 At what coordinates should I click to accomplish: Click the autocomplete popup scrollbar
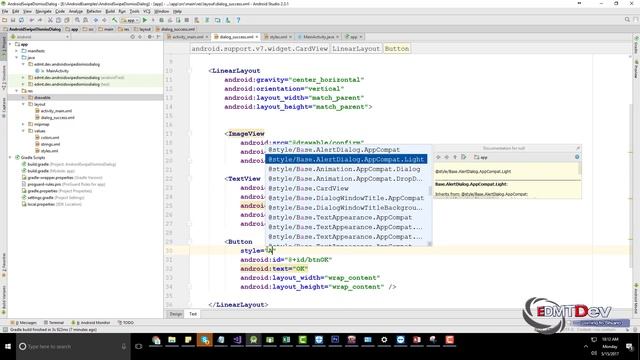(x=429, y=191)
